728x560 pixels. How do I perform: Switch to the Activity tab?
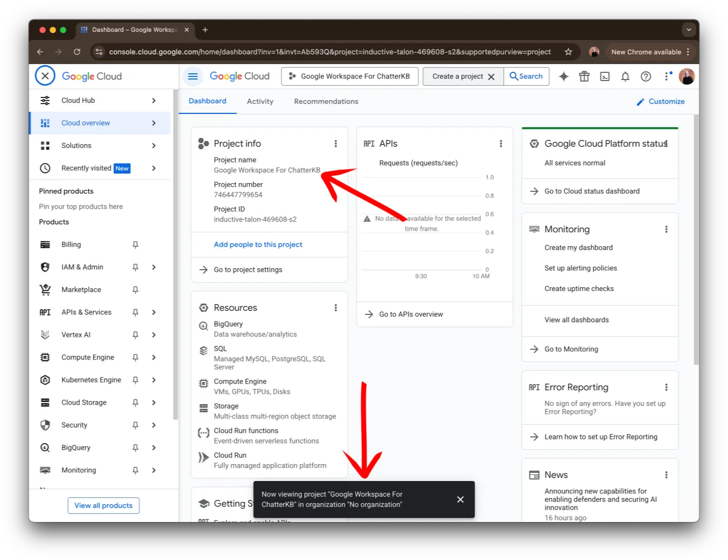coord(260,102)
